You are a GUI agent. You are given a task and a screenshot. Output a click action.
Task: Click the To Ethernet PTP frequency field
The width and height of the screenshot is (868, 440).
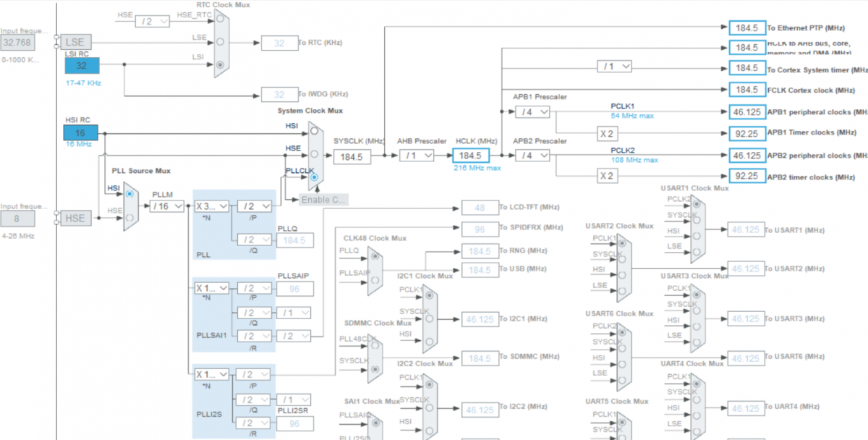tap(746, 27)
